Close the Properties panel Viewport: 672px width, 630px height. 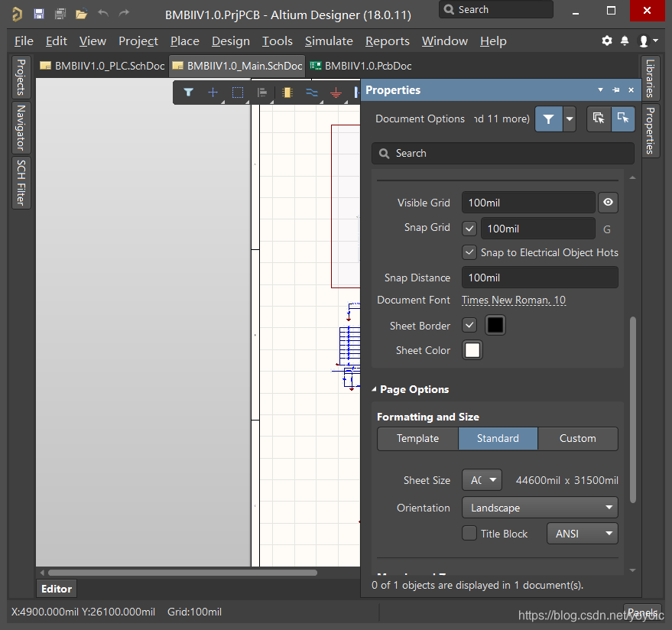631,90
